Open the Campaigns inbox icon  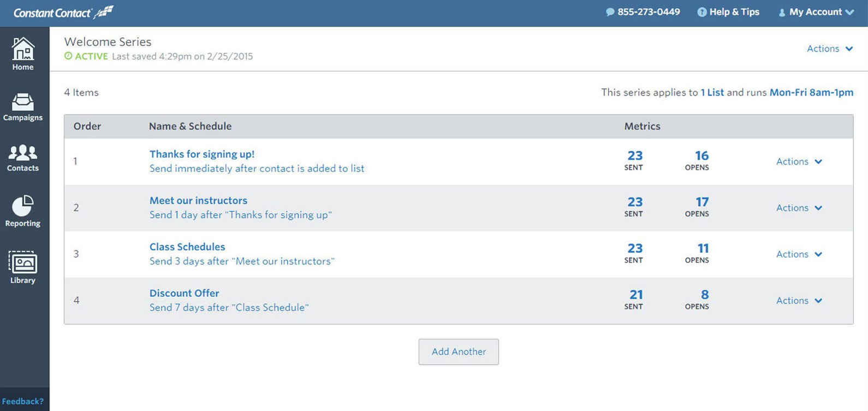pyautogui.click(x=23, y=102)
